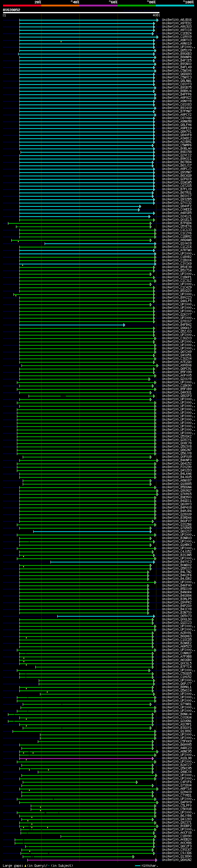This screenshot has height=868, width=197.
Task: Open hit UniRef100_B9G6B3
Action: coord(176,54)
